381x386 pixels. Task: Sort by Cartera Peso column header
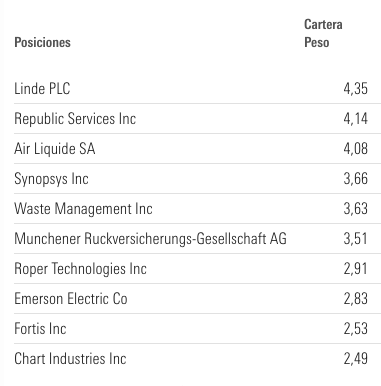click(x=323, y=33)
